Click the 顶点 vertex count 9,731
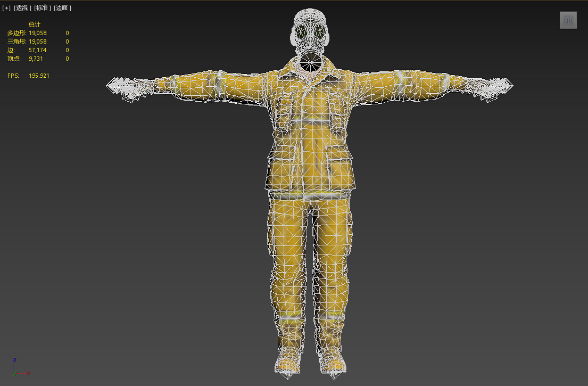This screenshot has width=588, height=386. click(x=36, y=59)
